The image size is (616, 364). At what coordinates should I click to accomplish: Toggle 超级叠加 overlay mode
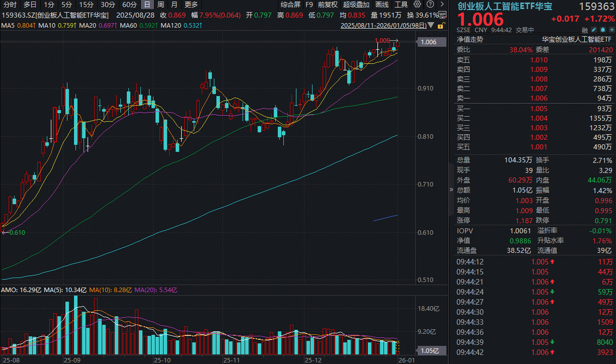pos(356,5)
